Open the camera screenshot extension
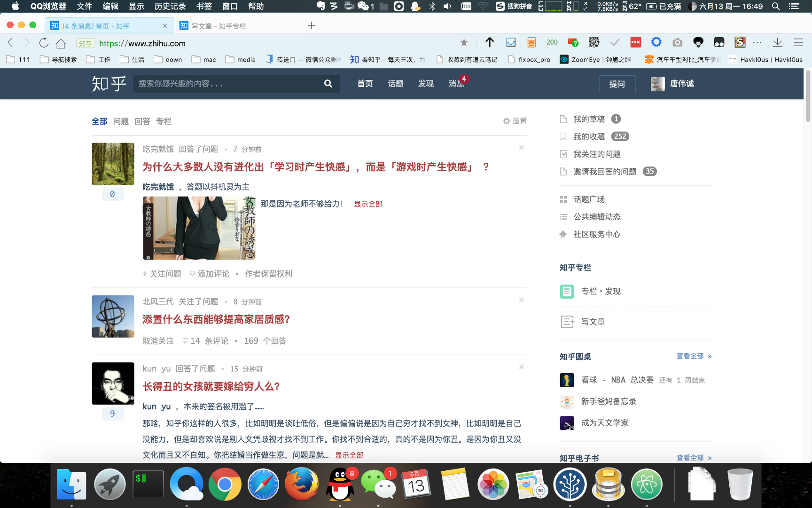The image size is (812, 508). coord(677,43)
